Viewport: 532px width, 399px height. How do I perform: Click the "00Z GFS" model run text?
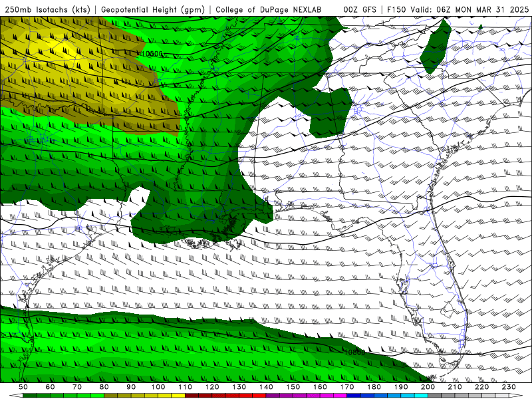pos(360,9)
